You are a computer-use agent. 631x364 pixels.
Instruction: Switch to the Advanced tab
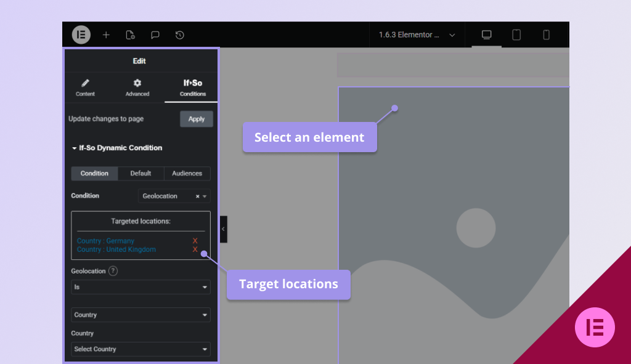tap(137, 88)
